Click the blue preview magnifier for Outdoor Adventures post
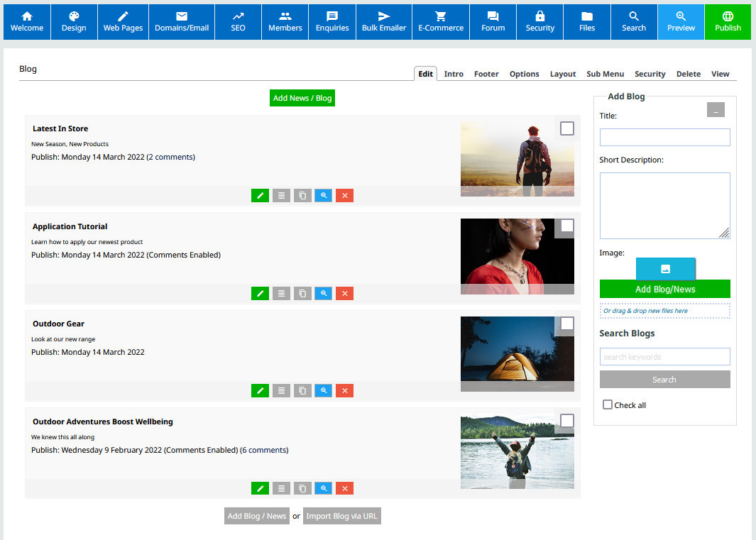 [x=324, y=488]
